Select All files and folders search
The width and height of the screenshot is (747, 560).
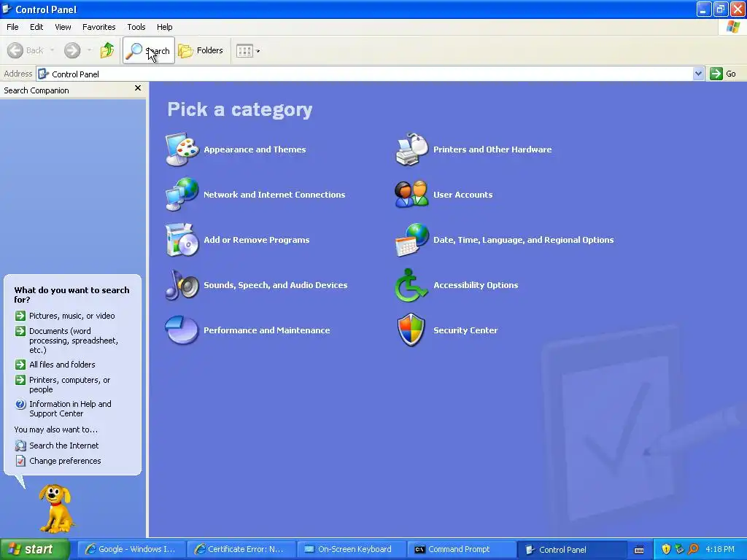63,365
